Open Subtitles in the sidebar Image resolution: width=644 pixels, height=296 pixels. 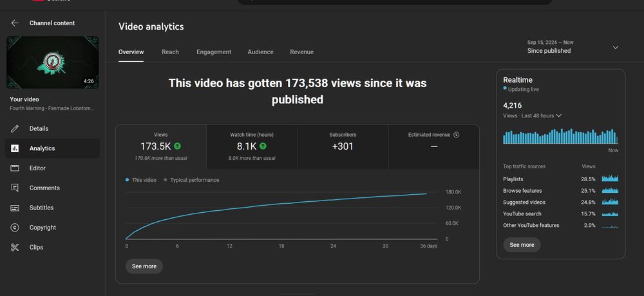pyautogui.click(x=53, y=208)
